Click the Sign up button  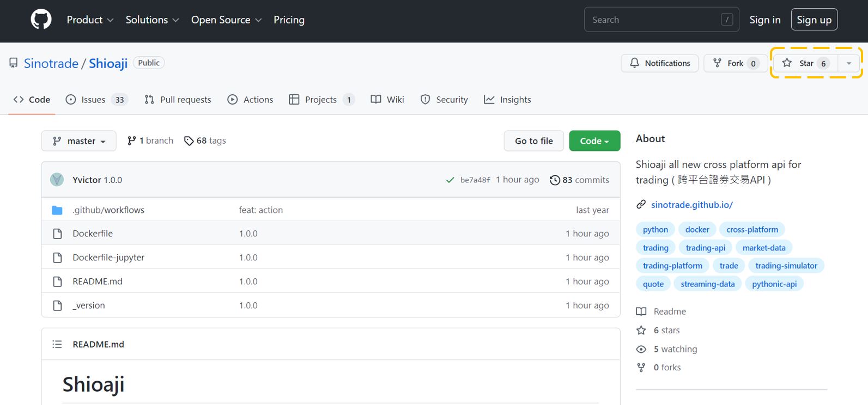[814, 20]
